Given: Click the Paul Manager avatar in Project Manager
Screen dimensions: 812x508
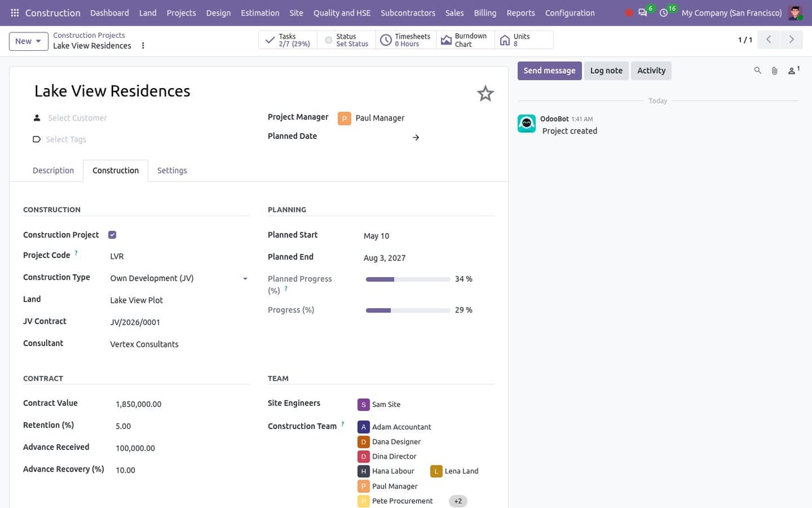Looking at the screenshot, I should pos(344,118).
